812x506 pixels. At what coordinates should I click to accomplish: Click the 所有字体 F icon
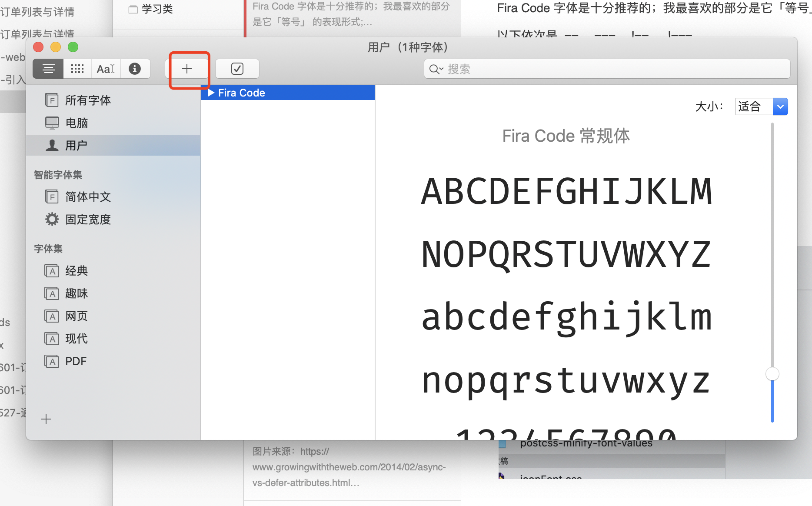(x=52, y=100)
